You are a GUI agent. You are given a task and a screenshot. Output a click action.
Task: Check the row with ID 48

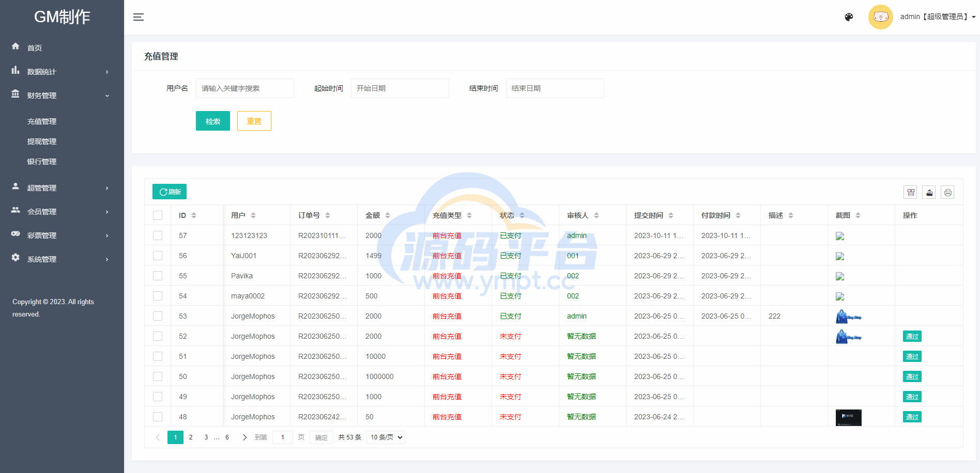[x=158, y=417]
